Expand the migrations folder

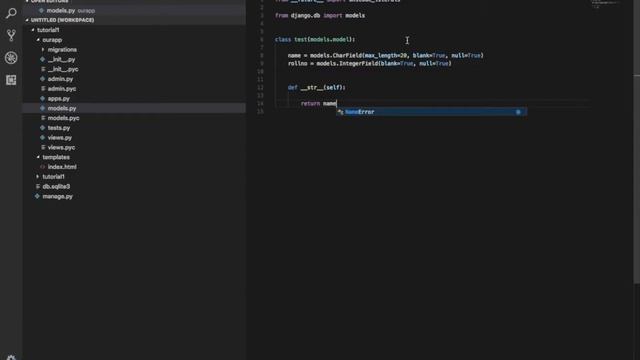pos(43,49)
